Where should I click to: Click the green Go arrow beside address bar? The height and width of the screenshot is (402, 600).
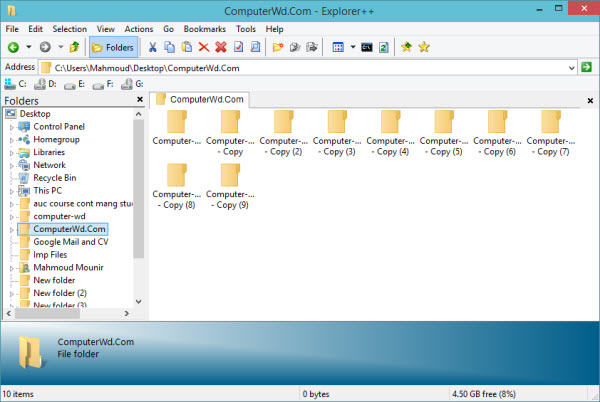(x=586, y=67)
